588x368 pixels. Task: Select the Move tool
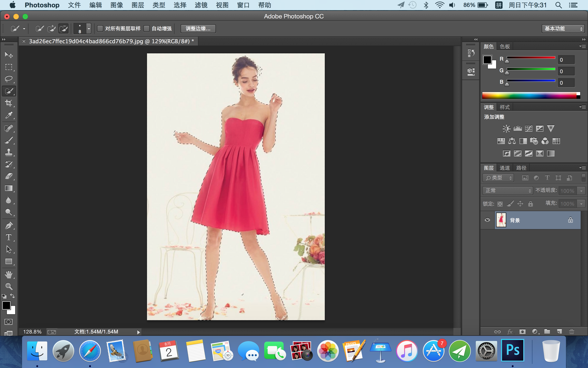pyautogui.click(x=9, y=55)
